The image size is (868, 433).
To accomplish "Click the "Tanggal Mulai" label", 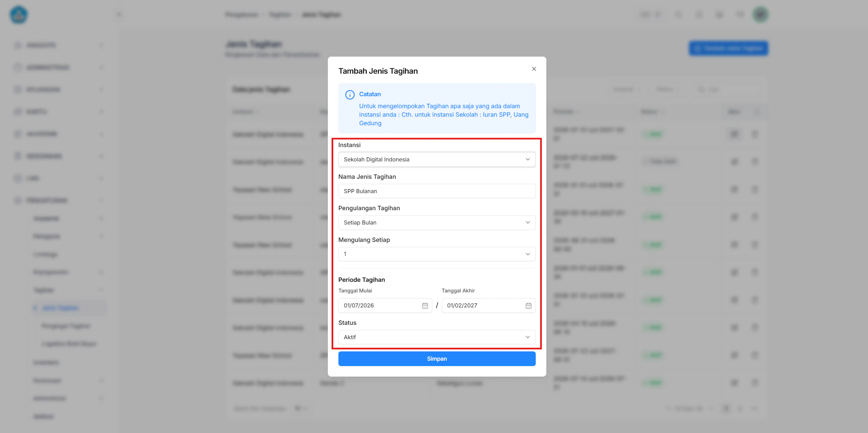I will pos(355,290).
